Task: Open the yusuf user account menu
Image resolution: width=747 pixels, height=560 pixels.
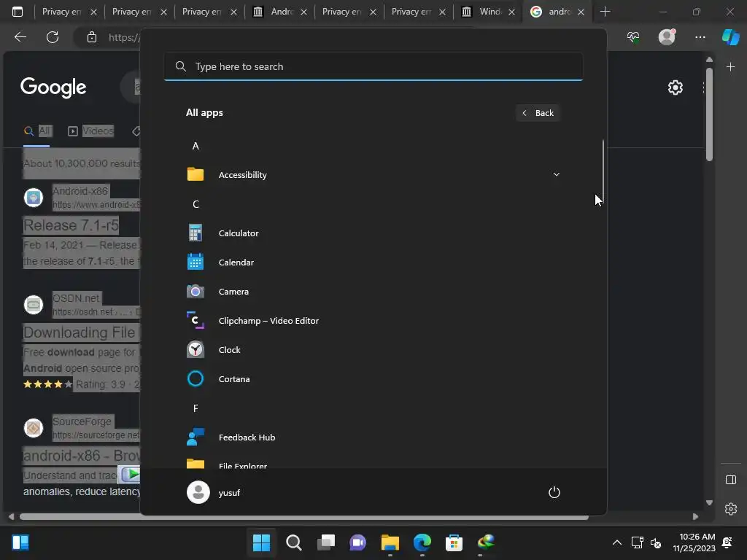Action: click(214, 492)
